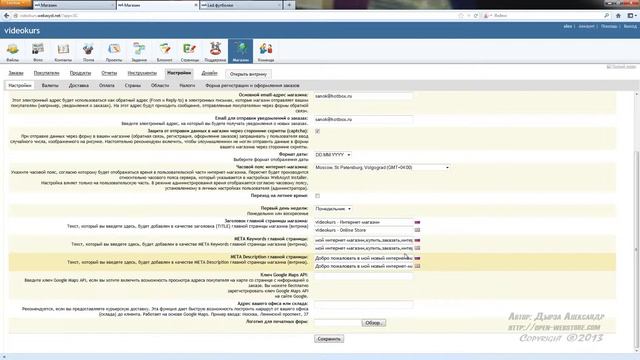This screenshot has width=640, height=360.
Task: Open the Блокнот app icon
Action: pyautogui.click(x=164, y=52)
